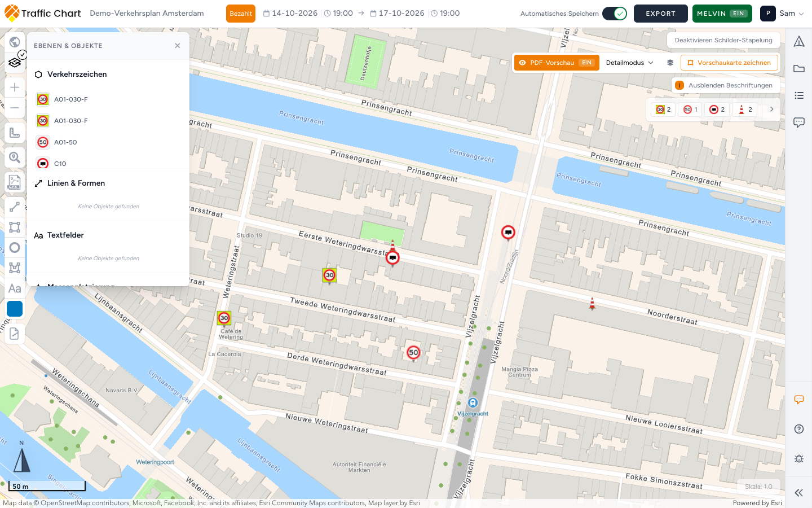This screenshot has height=508, width=812.
Task: Select the polygon shape tool
Action: pyautogui.click(x=15, y=268)
